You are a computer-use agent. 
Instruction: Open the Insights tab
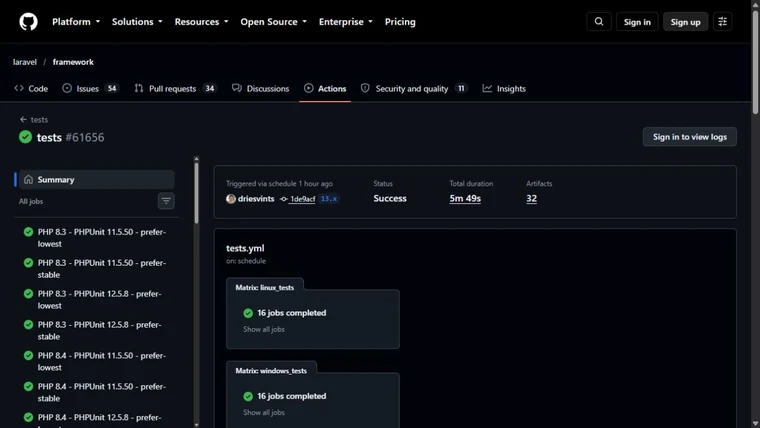pos(504,88)
